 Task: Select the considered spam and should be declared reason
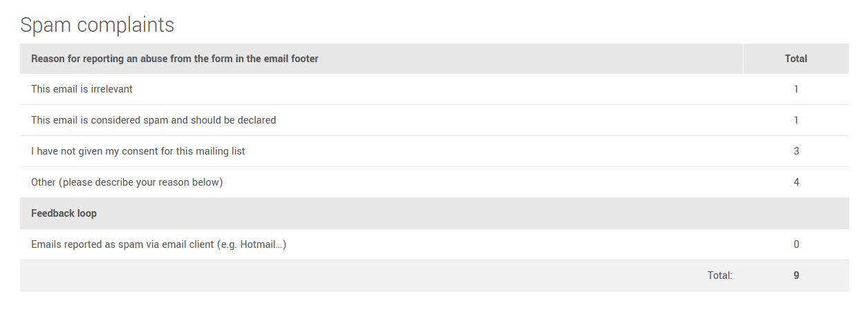click(153, 120)
